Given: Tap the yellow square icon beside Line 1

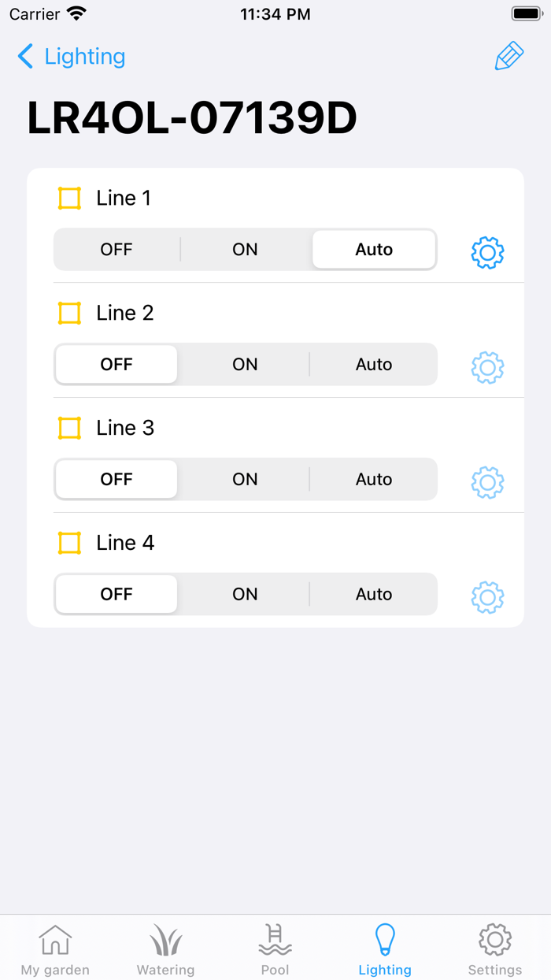Looking at the screenshot, I should [69, 199].
